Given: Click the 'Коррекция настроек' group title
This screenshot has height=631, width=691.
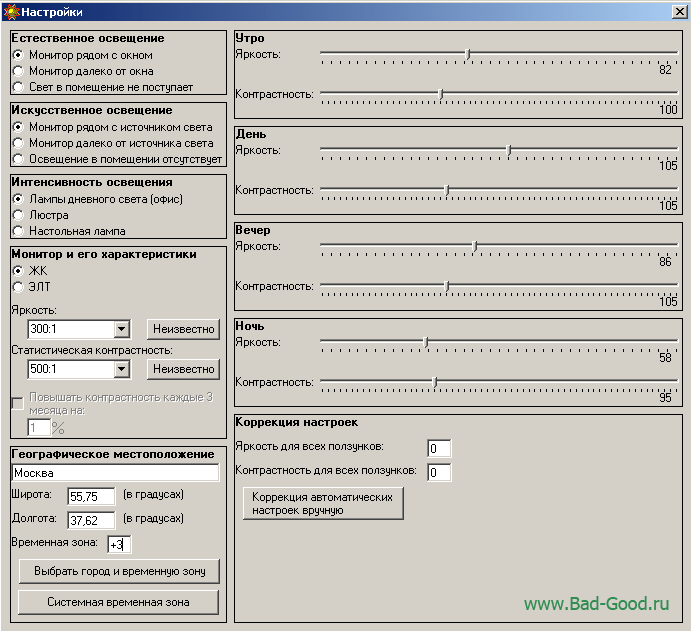Looking at the screenshot, I should coord(297,422).
